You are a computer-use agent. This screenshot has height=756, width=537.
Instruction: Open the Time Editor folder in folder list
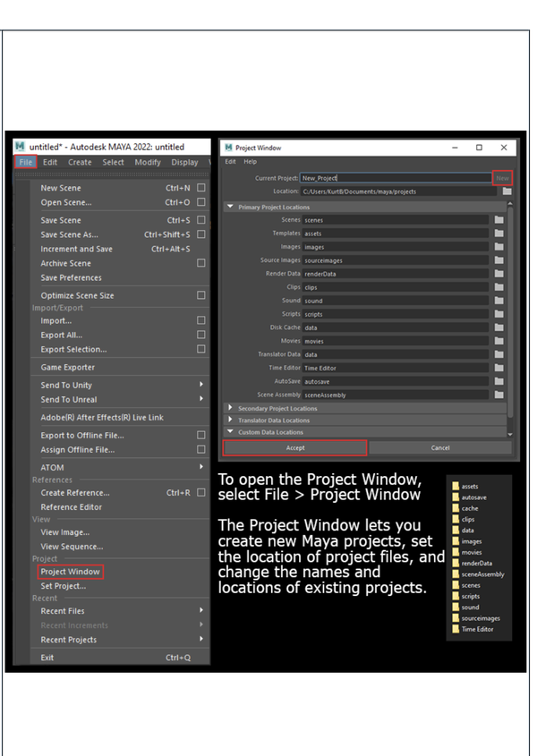coord(473,629)
